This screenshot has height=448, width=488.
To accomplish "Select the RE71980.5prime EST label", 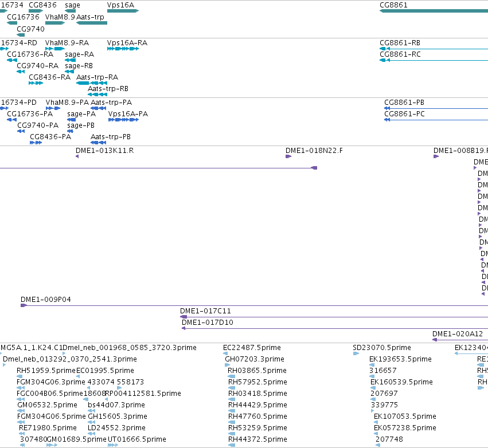I will coord(48,428).
